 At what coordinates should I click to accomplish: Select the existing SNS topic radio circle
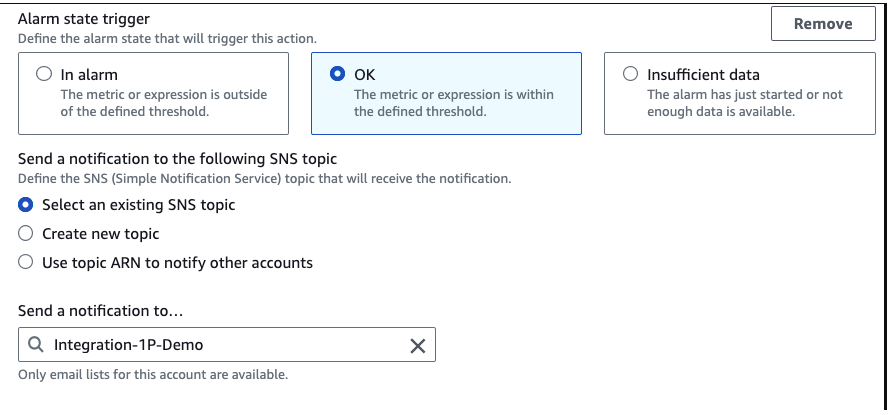coord(27,205)
